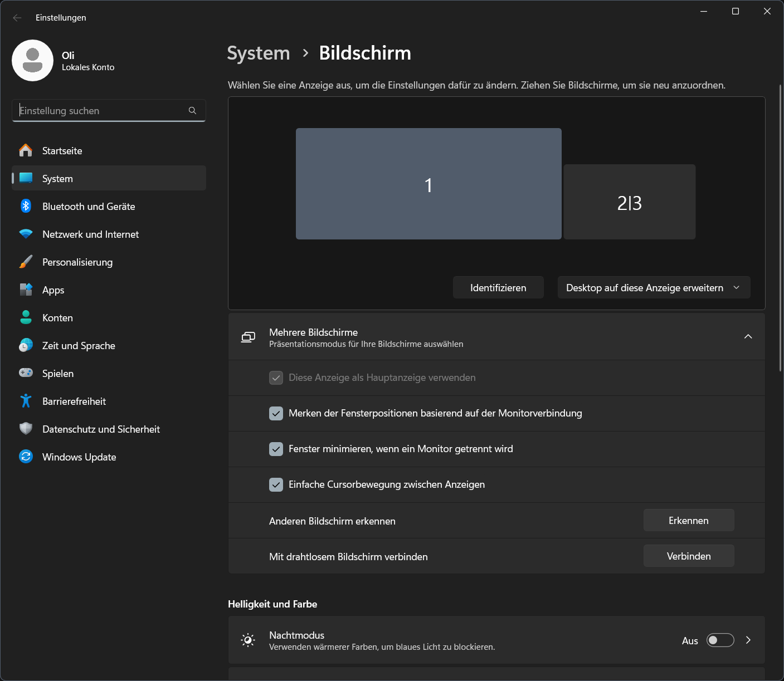
Task: Navigate to Datenschutz und Sicherheit
Action: click(x=109, y=429)
